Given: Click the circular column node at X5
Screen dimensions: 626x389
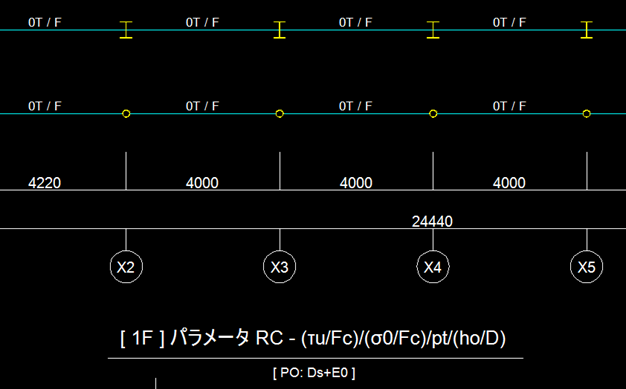Looking at the screenshot, I should tap(586, 114).
